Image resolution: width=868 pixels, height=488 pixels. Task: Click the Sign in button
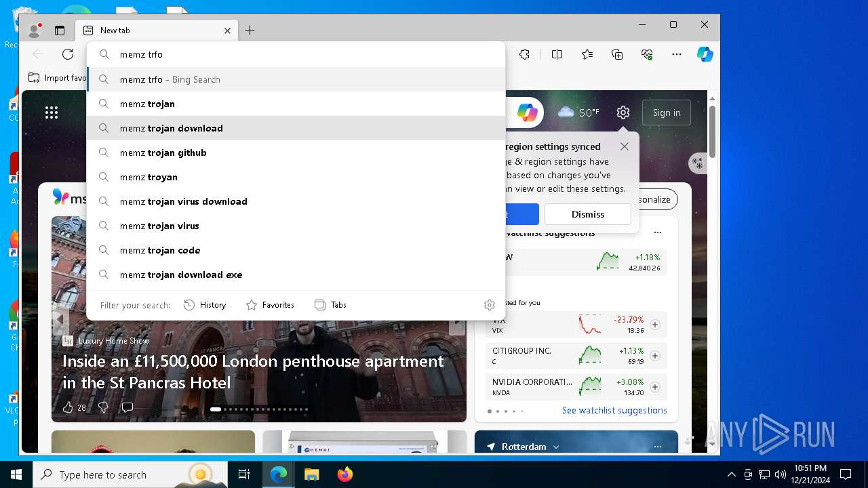pyautogui.click(x=667, y=113)
